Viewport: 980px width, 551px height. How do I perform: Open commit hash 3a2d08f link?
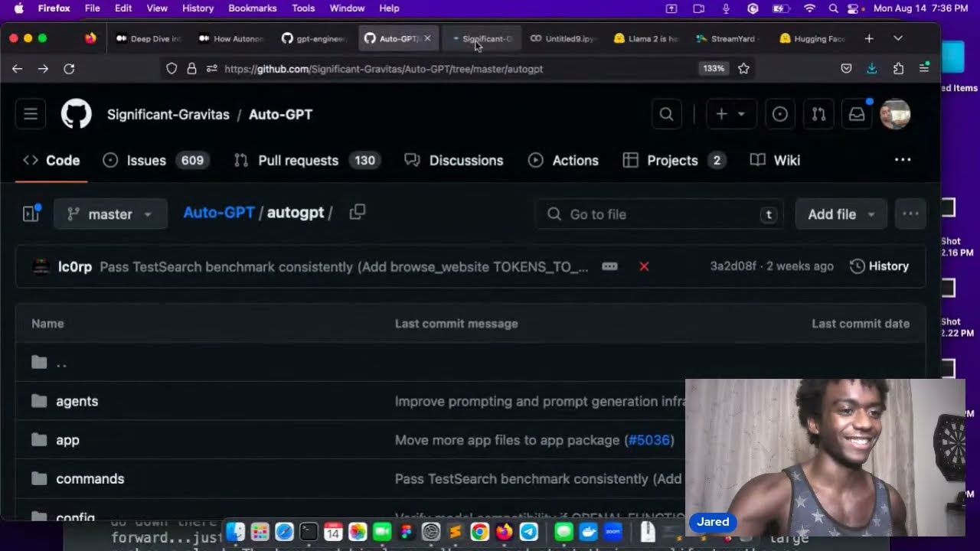(x=733, y=266)
